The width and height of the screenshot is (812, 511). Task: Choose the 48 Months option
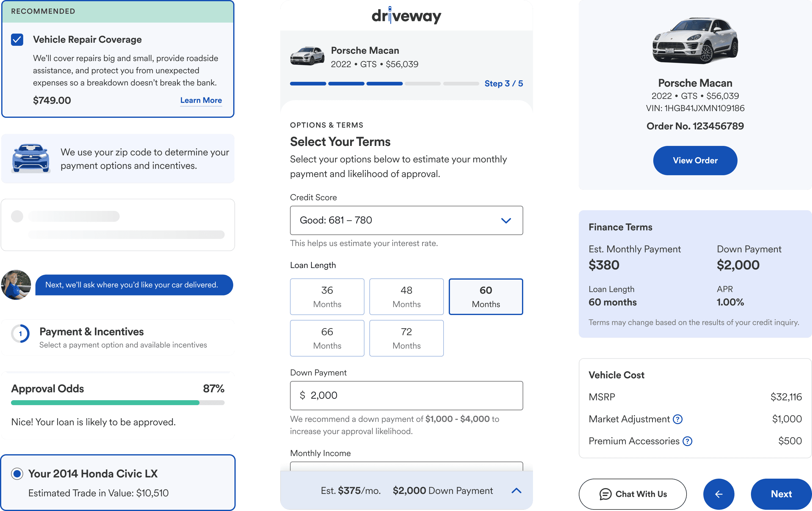[x=406, y=296]
